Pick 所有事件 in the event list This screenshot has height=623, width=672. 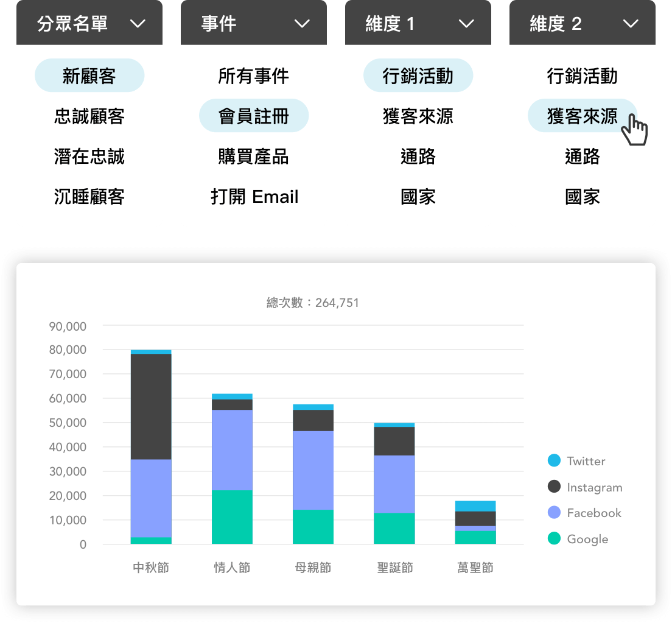pyautogui.click(x=254, y=76)
